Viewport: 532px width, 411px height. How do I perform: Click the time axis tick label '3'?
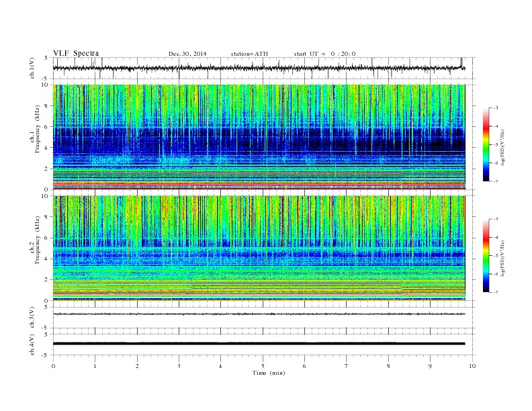click(x=179, y=366)
